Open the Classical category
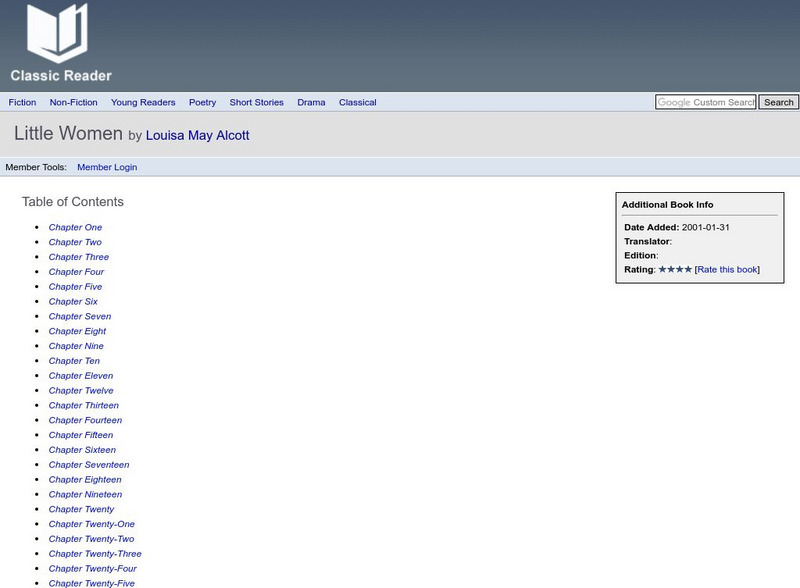 click(x=358, y=103)
